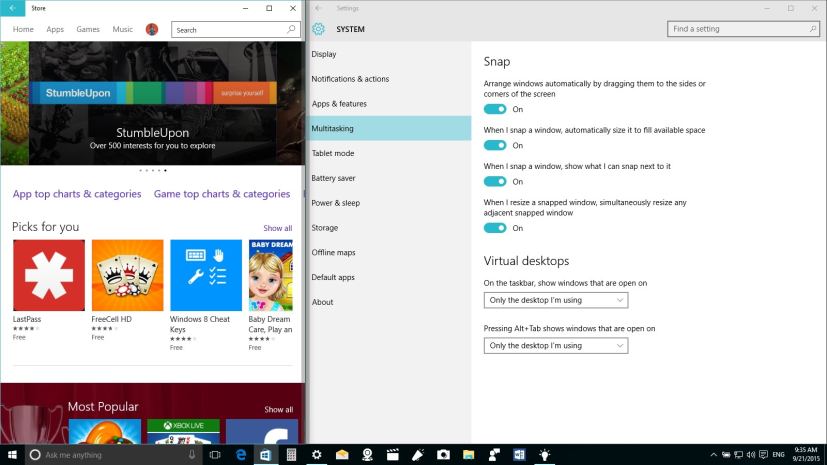Click the Settings gear on the taskbar
Viewport: 827px width, 465px height.
(316, 454)
